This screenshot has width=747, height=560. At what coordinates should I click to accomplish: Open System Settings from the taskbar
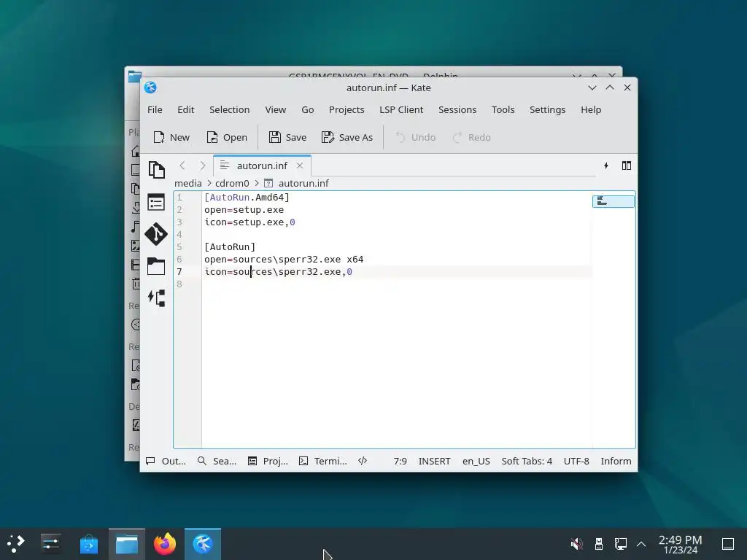(50, 543)
